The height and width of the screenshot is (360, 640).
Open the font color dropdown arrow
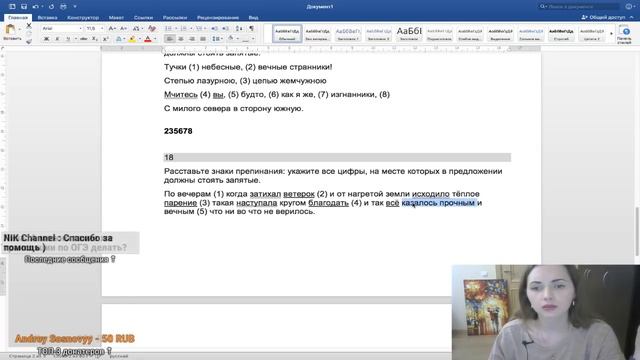(155, 39)
